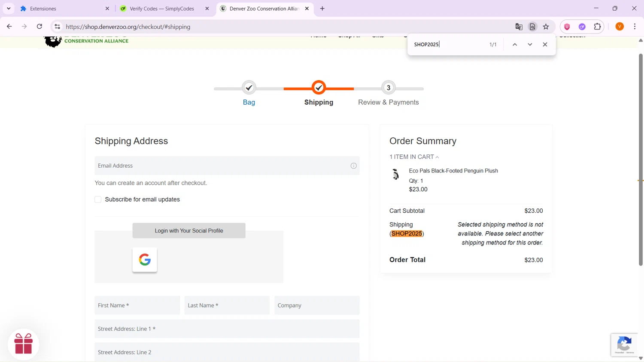
Task: Close the find bar
Action: 545,45
